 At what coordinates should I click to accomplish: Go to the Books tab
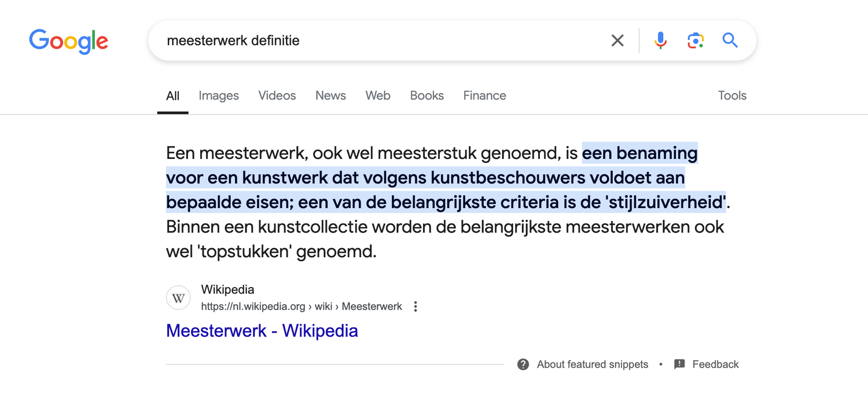click(x=427, y=96)
